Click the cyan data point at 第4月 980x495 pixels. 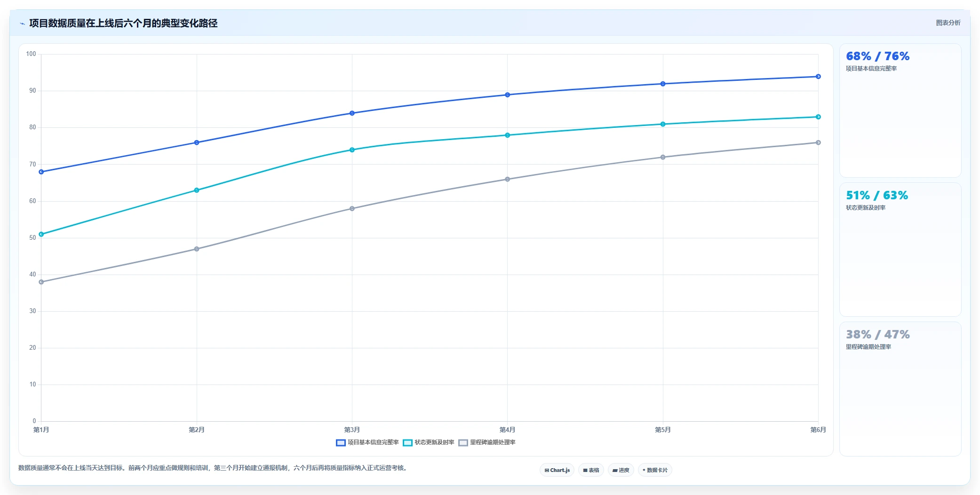(507, 135)
